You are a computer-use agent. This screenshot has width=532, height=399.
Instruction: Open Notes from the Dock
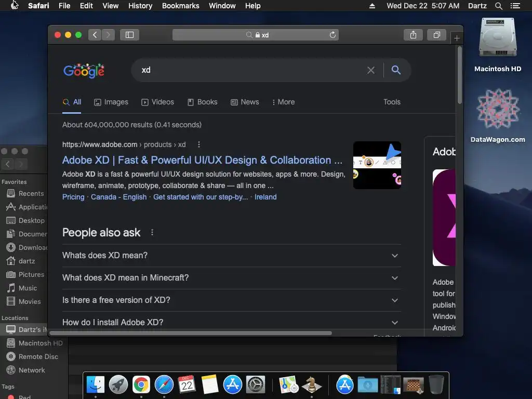210,384
